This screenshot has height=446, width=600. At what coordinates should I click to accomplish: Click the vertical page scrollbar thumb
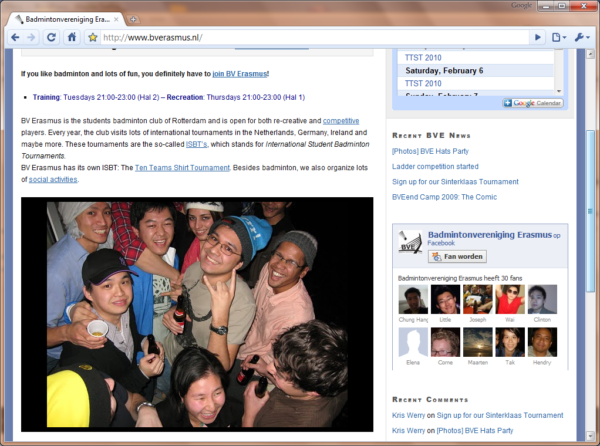(x=590, y=211)
